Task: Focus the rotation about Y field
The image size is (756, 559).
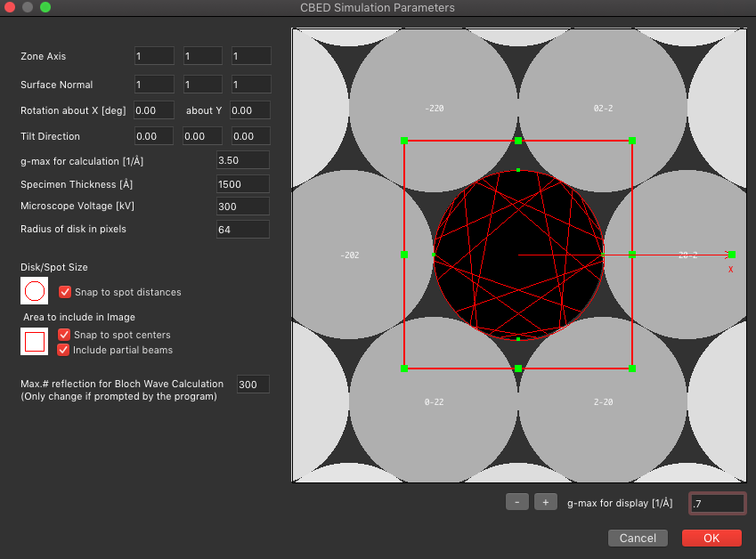Action: (x=250, y=110)
